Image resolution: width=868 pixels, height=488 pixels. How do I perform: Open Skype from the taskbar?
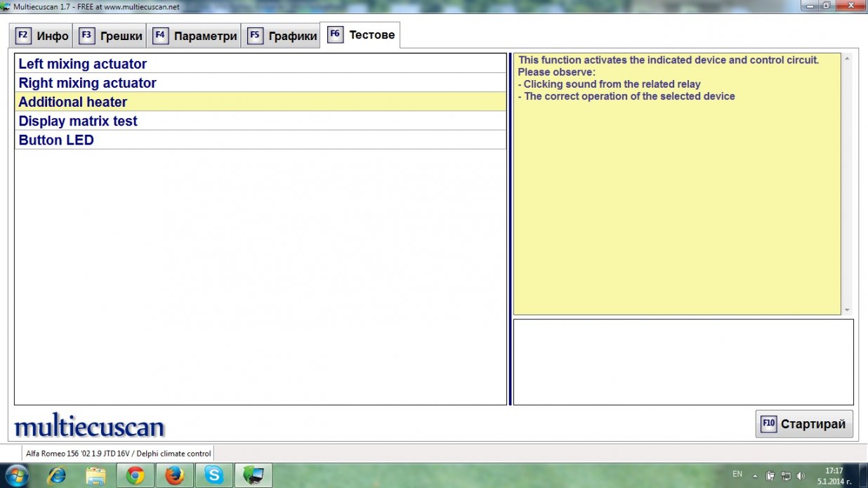(x=213, y=475)
